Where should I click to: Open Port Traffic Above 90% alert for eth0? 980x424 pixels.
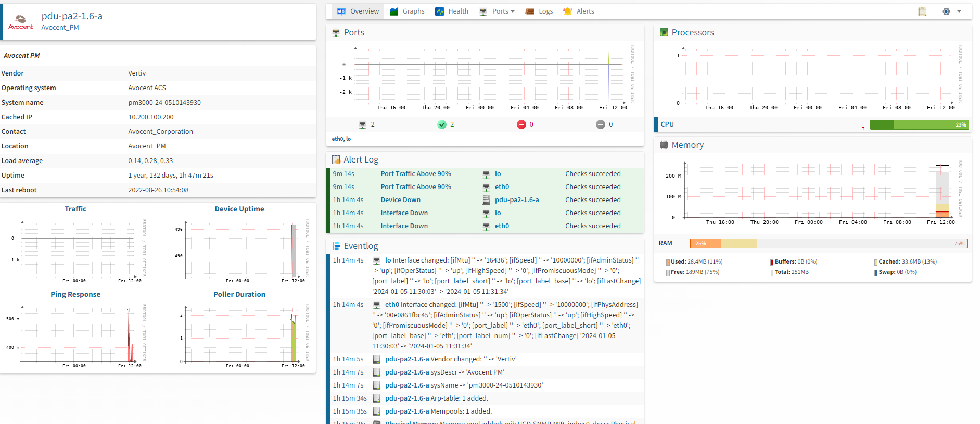pos(416,187)
